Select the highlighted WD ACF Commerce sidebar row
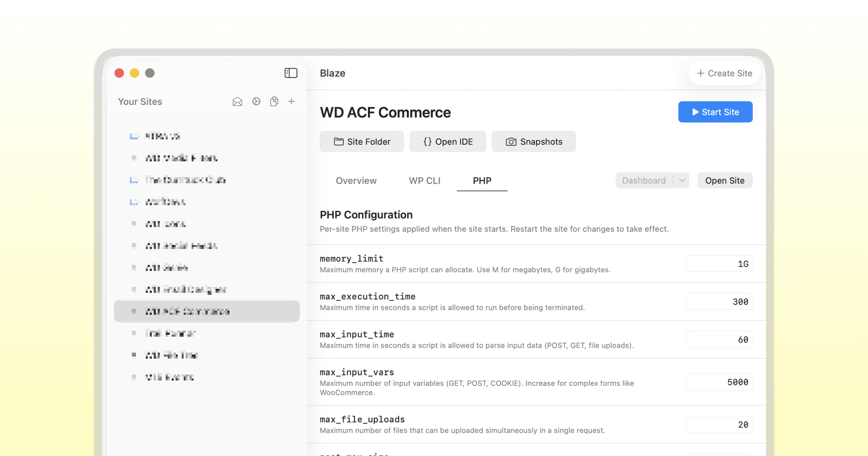868x456 pixels. pyautogui.click(x=207, y=311)
